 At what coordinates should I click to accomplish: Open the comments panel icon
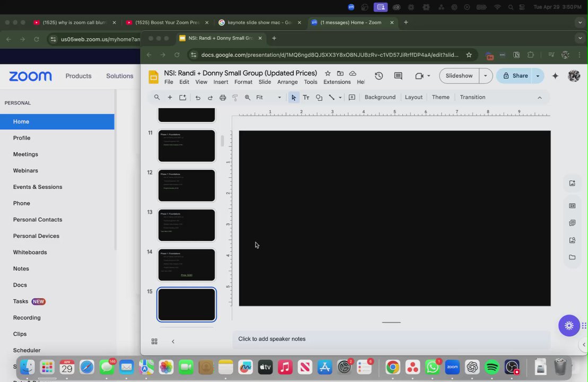point(398,76)
